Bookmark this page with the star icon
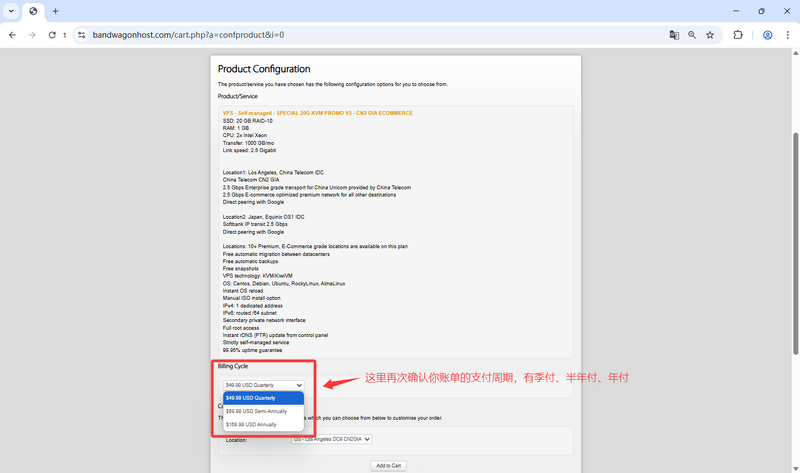This screenshot has width=800, height=473. pyautogui.click(x=710, y=34)
